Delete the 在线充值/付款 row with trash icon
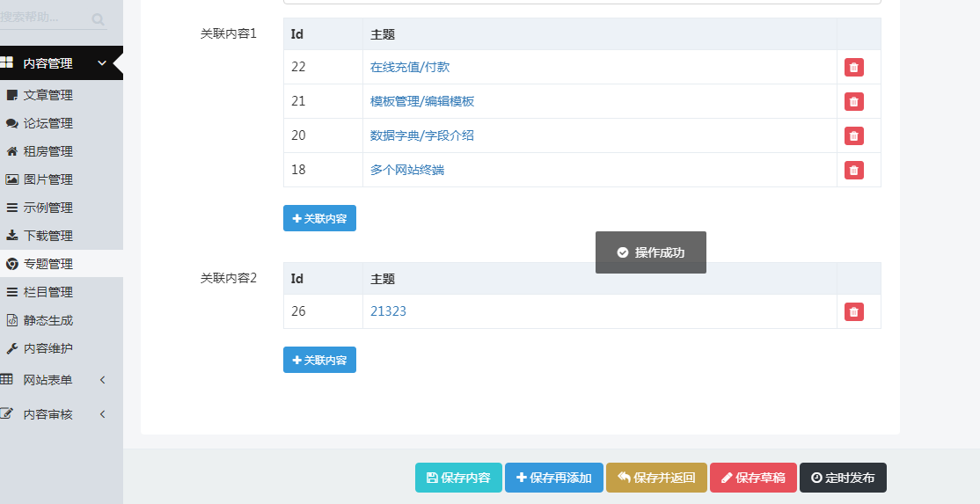The height and width of the screenshot is (504, 980). click(853, 68)
